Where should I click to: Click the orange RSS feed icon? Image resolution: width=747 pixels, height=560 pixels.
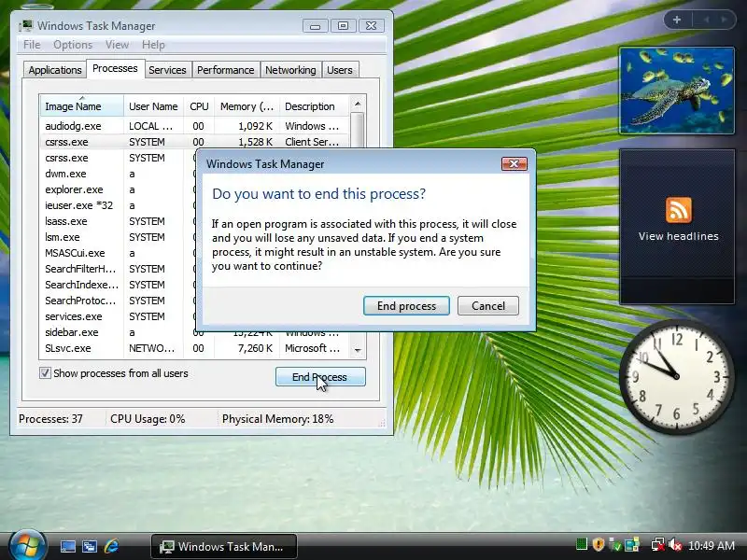679,210
